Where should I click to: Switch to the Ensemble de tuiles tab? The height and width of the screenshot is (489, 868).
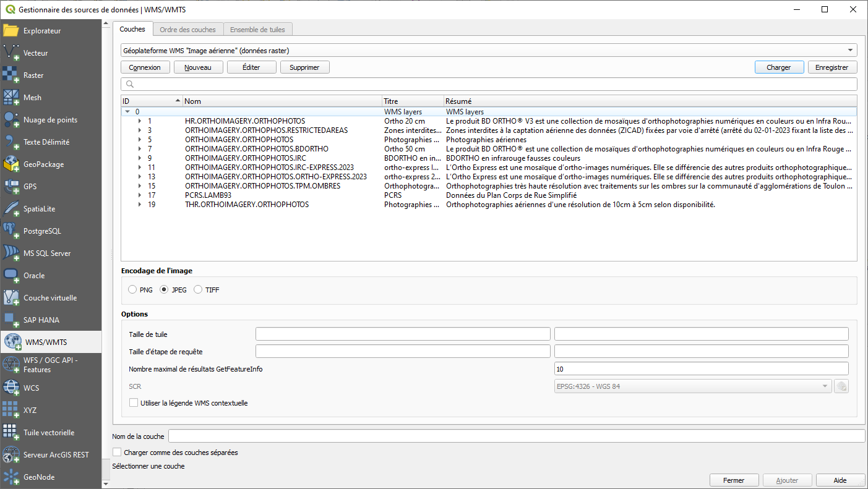tap(257, 29)
